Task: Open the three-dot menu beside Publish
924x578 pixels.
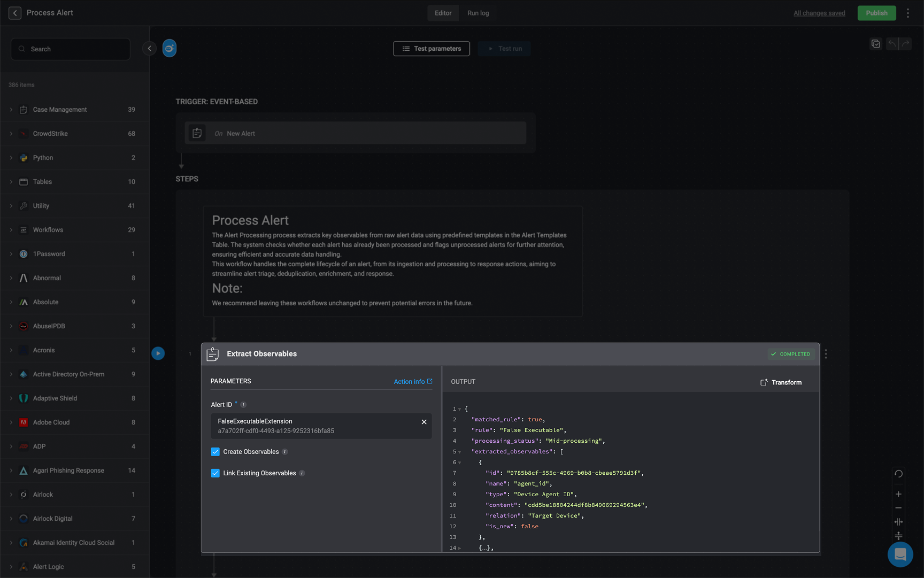Action: point(907,13)
